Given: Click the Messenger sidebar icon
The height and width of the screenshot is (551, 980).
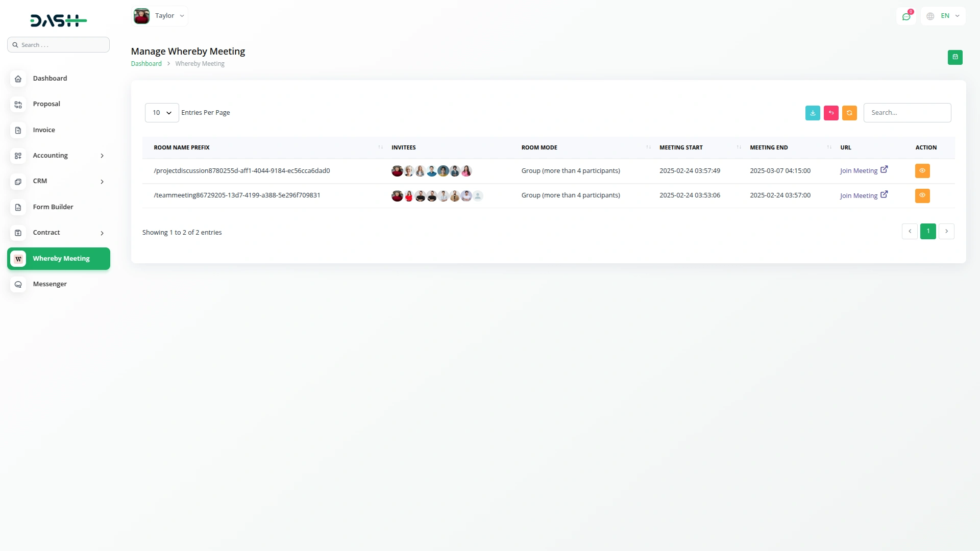Looking at the screenshot, I should (18, 284).
